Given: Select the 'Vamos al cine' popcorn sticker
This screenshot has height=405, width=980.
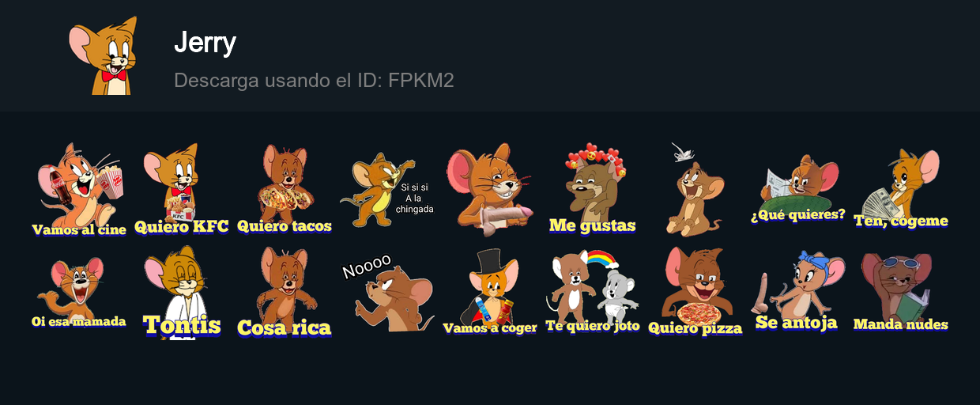Looking at the screenshot, I should [x=79, y=190].
